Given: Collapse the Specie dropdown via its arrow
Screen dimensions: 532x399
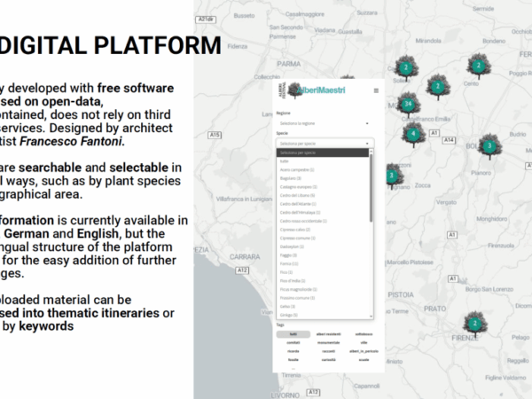Looking at the screenshot, I should [x=365, y=142].
